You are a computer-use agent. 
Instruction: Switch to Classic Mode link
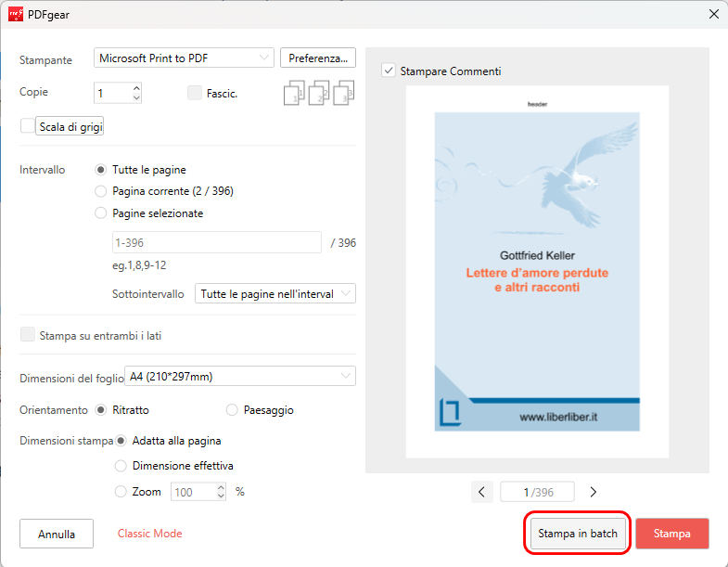click(149, 534)
